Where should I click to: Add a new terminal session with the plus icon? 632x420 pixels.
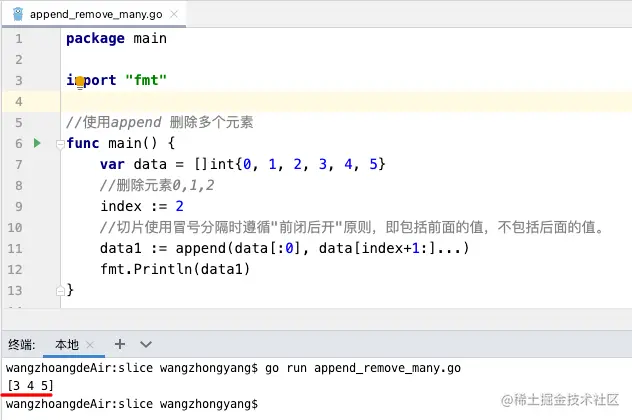point(119,343)
